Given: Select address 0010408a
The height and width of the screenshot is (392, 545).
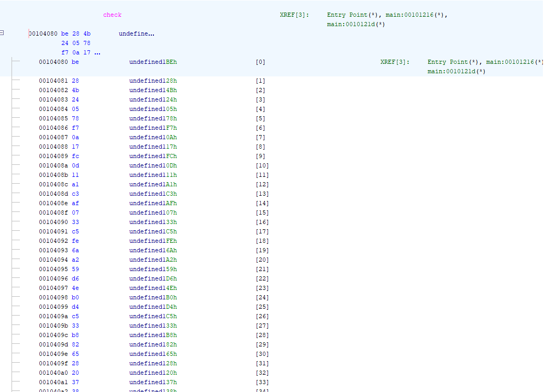Looking at the screenshot, I should [53, 165].
